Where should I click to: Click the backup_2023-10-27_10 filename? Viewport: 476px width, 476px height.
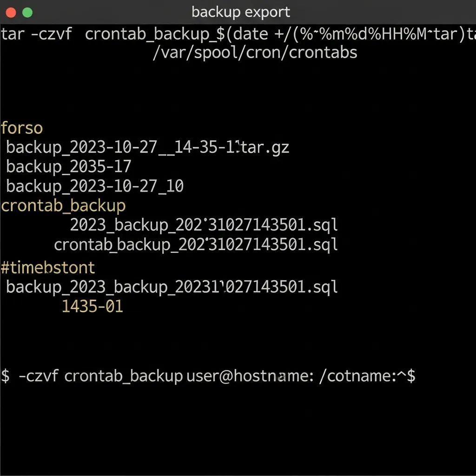(95, 185)
